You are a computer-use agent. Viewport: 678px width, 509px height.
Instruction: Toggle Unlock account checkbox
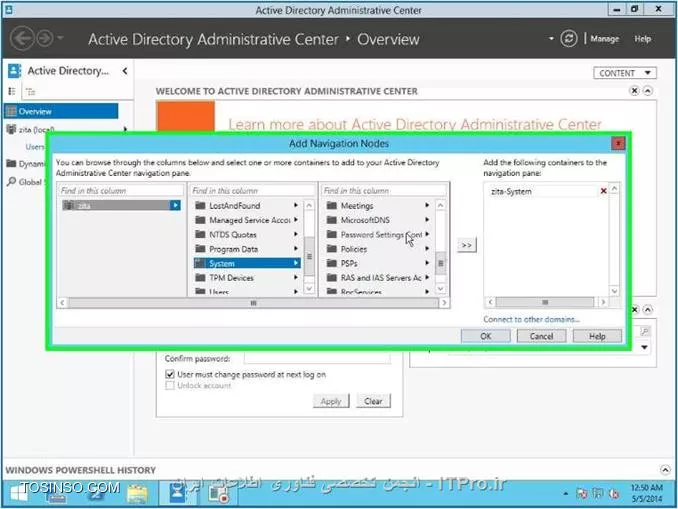point(170,385)
